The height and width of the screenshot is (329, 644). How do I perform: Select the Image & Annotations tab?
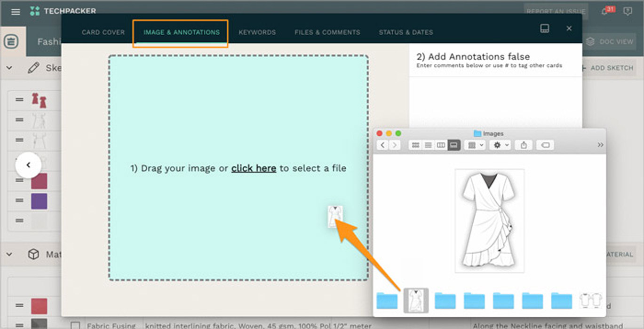point(182,32)
